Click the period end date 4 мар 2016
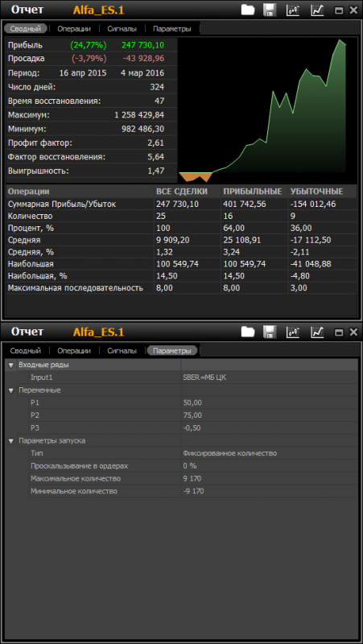 [142, 73]
